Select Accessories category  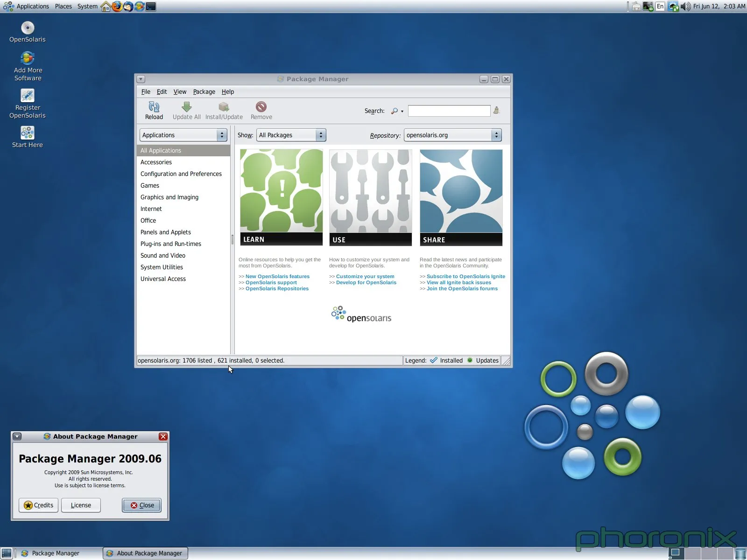point(183,162)
